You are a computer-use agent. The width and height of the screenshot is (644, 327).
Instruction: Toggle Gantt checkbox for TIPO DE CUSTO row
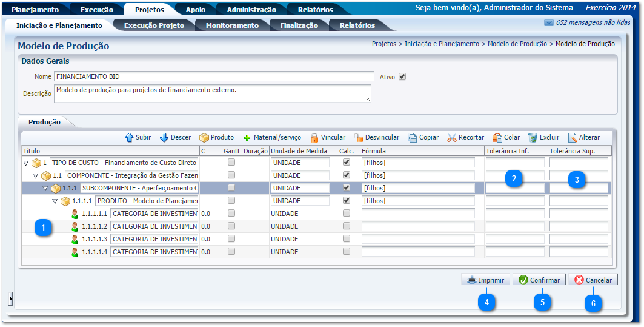point(231,163)
